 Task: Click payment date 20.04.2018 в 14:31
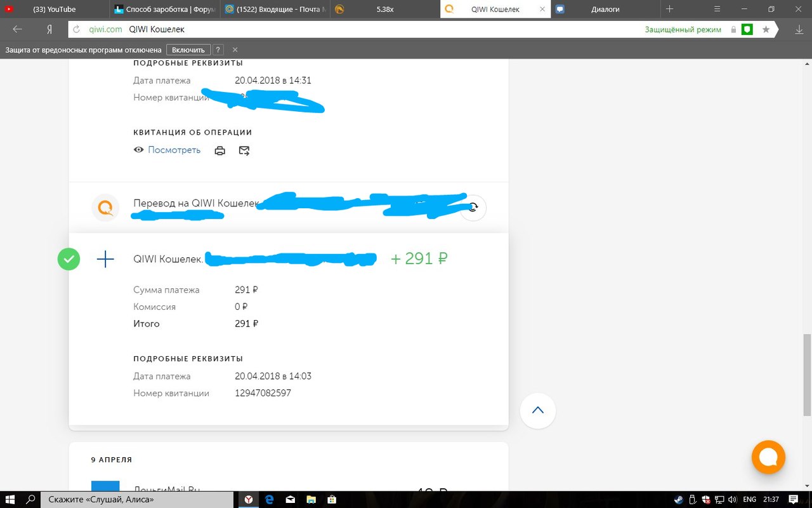[x=273, y=81]
